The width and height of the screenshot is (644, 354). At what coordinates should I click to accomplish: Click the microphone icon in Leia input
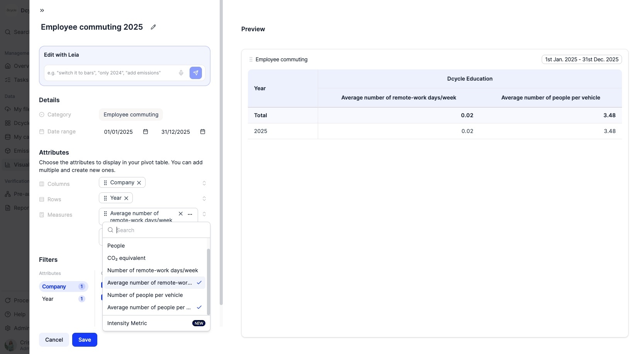[x=181, y=73]
